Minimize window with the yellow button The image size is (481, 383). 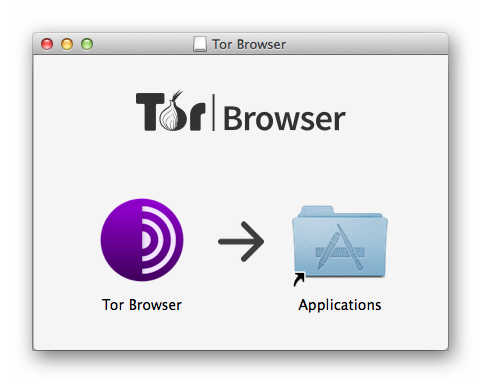[x=67, y=44]
